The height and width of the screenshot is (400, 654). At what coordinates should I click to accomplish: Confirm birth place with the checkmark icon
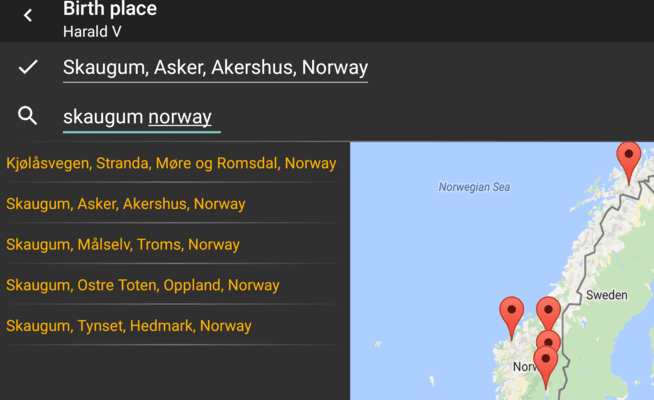[x=28, y=67]
